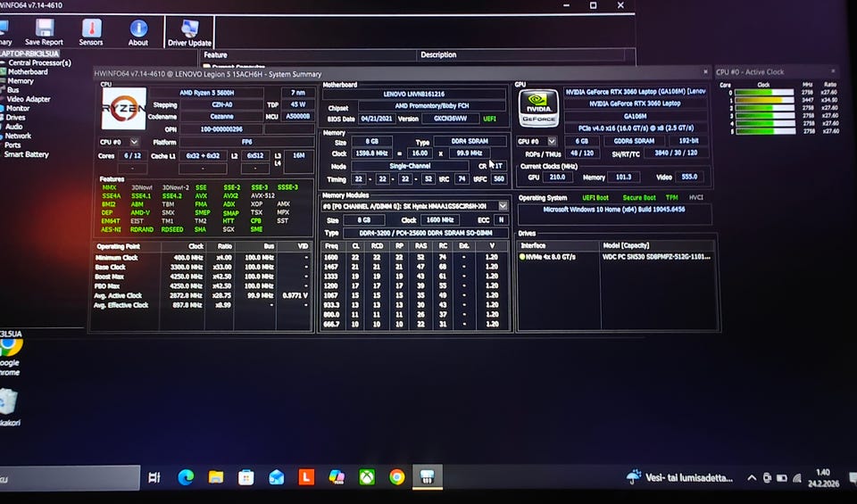Viewport: 857px width, 504px height.
Task: Select Motherboard tree item
Action: pyautogui.click(x=28, y=71)
